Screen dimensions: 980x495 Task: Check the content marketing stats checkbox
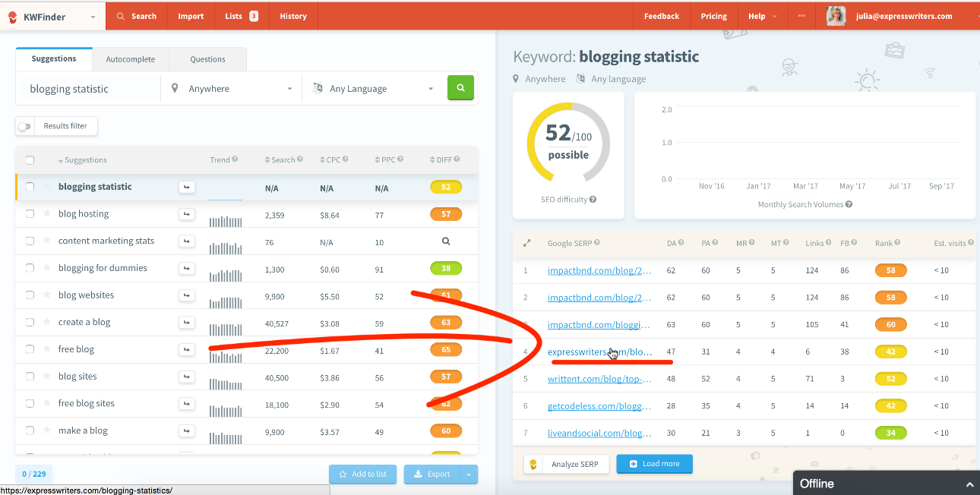pyautogui.click(x=30, y=241)
